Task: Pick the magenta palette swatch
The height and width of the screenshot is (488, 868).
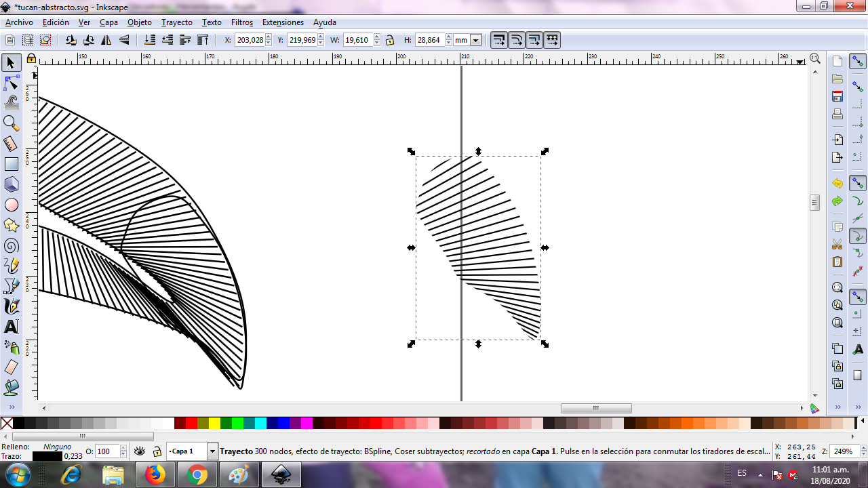Action: (x=307, y=424)
